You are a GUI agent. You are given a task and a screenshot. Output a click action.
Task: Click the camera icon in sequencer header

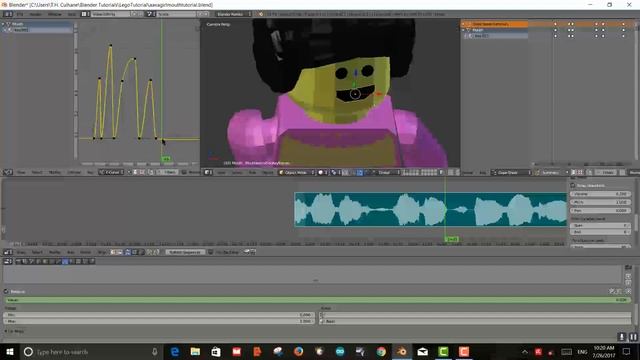click(x=247, y=252)
